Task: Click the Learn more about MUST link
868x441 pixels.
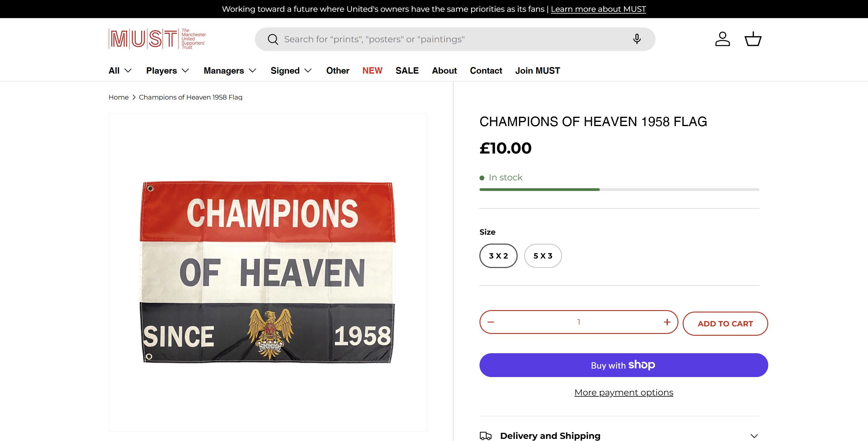Action: pos(598,9)
